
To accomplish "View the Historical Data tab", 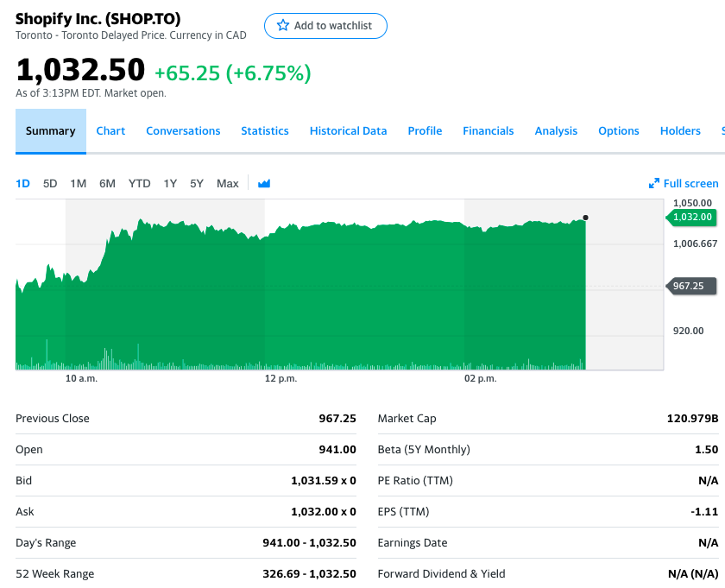I will 348,131.
